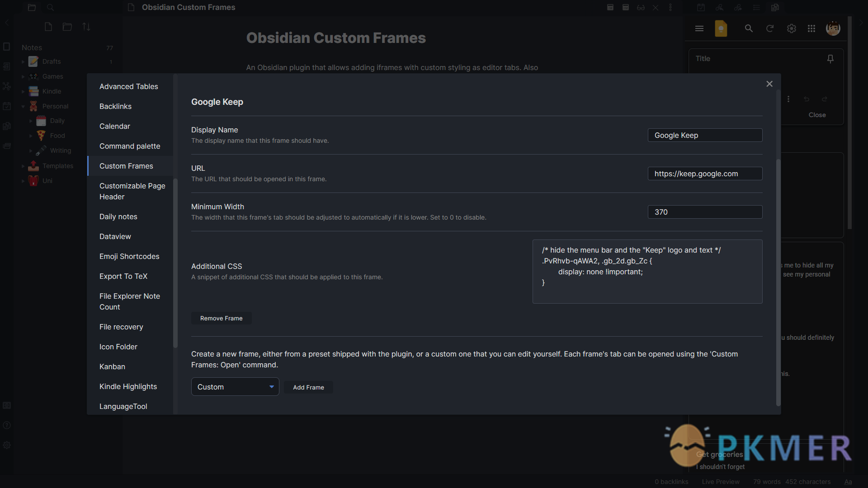
Task: Click the Remove Frame button
Action: coord(221,318)
